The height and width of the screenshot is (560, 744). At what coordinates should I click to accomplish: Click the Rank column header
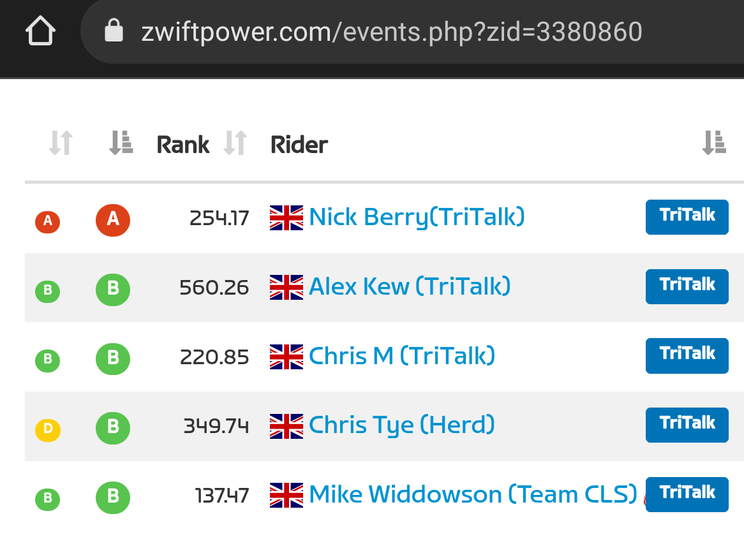click(x=182, y=145)
